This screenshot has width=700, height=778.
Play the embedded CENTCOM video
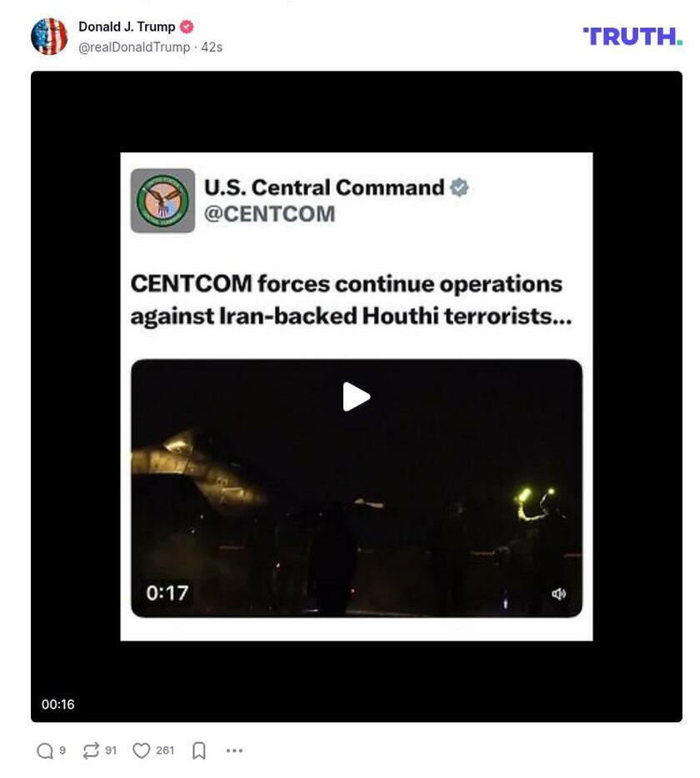click(357, 396)
